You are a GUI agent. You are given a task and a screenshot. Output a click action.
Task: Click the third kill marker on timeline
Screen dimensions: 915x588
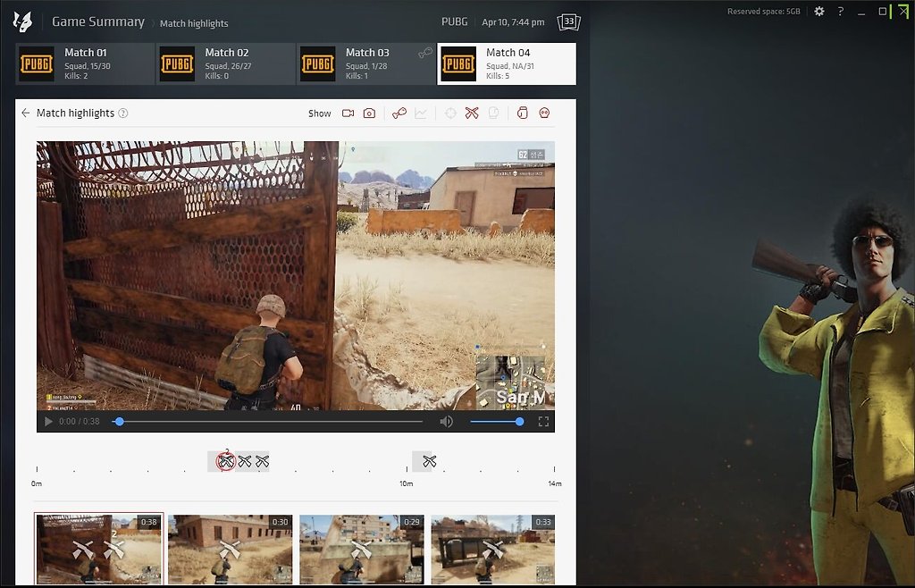point(262,461)
